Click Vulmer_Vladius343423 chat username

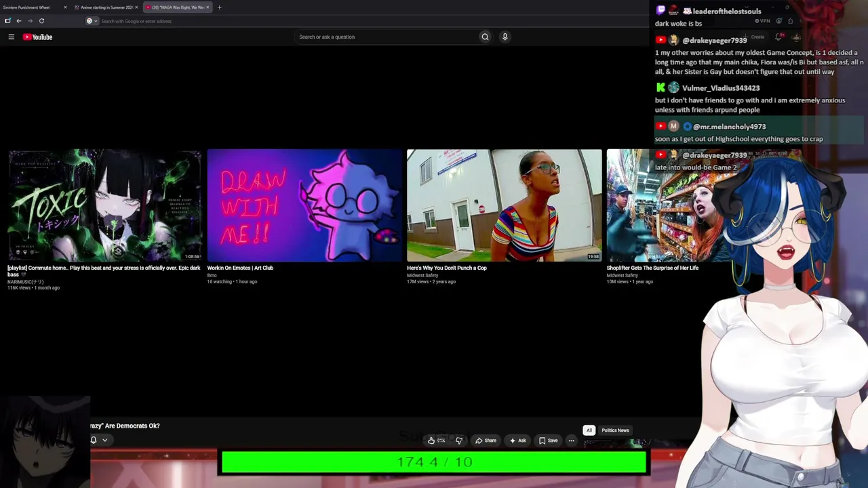point(721,88)
